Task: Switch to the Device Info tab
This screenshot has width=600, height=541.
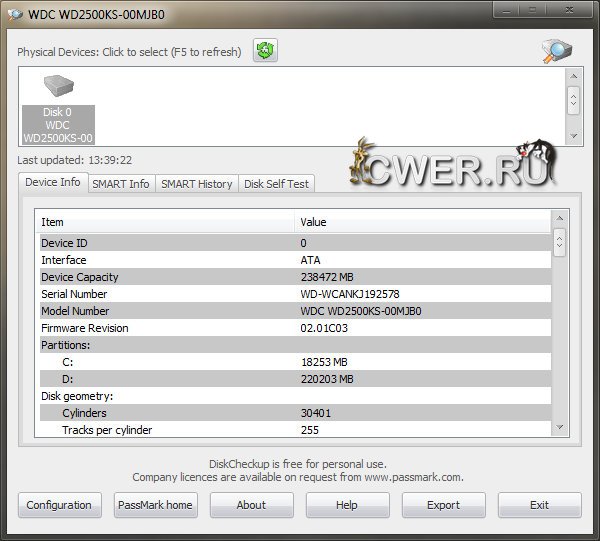Action: 53,183
